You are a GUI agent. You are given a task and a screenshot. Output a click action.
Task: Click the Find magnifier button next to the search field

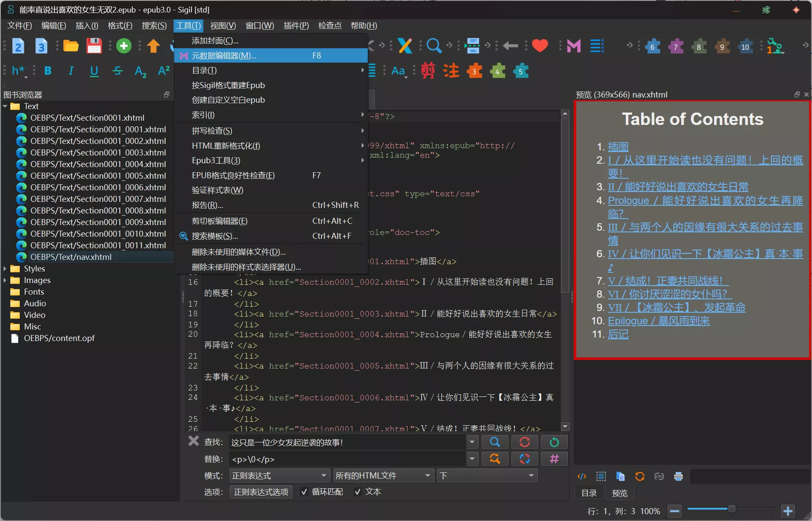tap(495, 442)
